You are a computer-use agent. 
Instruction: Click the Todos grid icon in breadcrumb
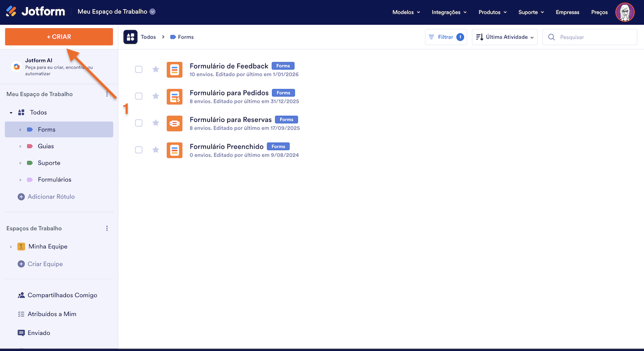pos(130,37)
